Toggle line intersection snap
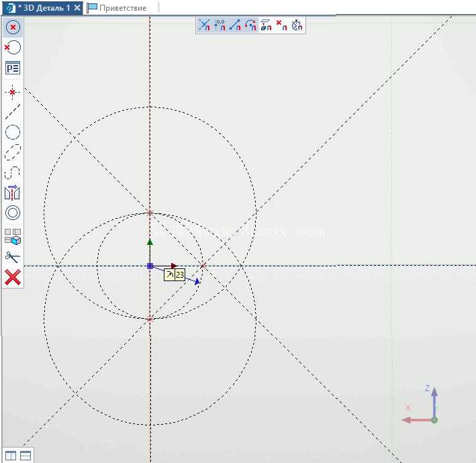Viewport: 476px width, 463px height. coord(204,25)
